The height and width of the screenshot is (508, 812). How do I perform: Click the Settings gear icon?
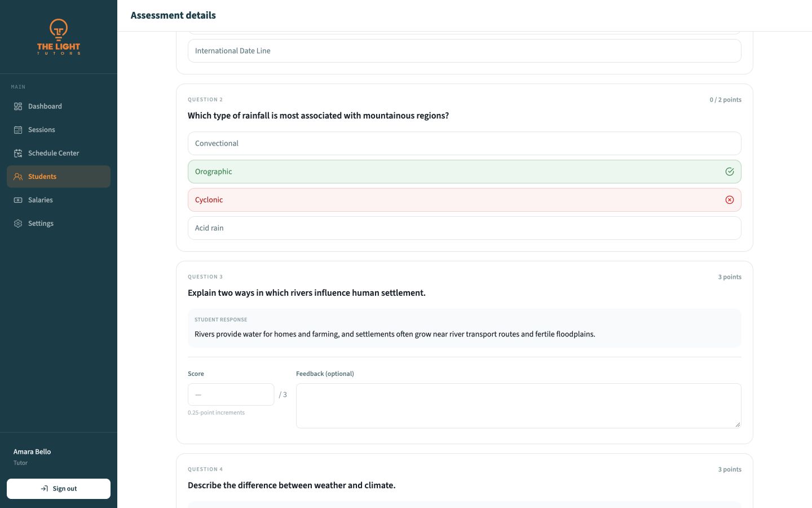(x=18, y=224)
